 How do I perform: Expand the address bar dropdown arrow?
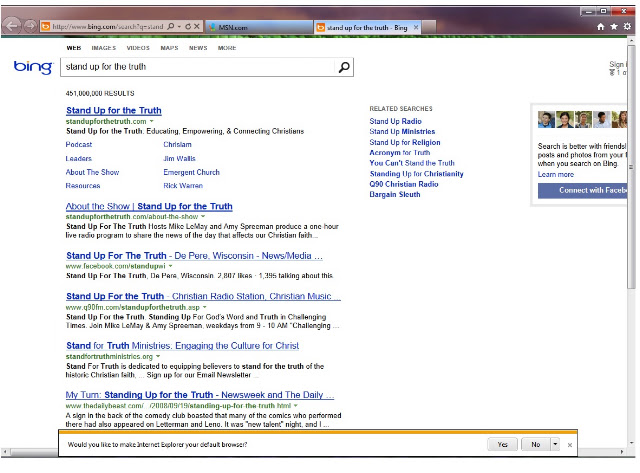(179, 27)
